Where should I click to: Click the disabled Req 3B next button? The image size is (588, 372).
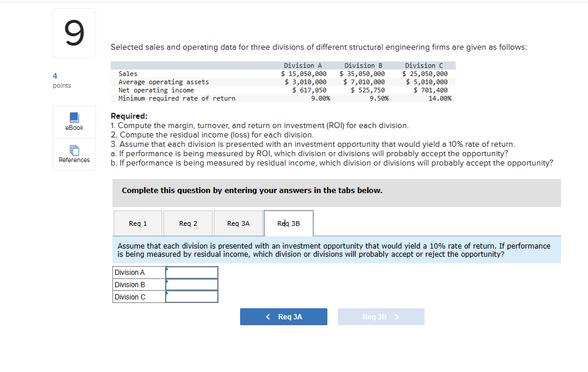click(x=381, y=316)
